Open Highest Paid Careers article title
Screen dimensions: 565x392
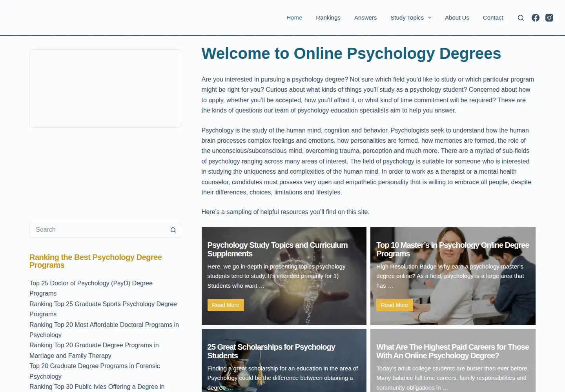coord(452,351)
